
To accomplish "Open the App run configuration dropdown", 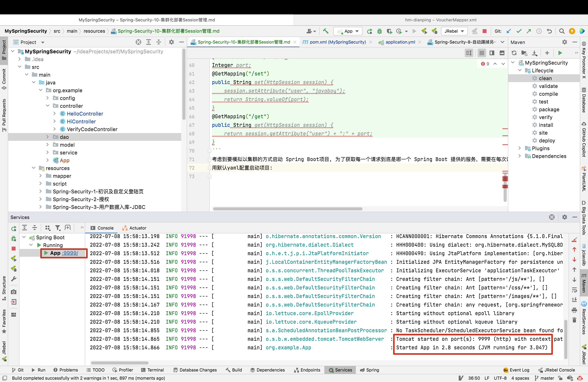I will tap(348, 31).
